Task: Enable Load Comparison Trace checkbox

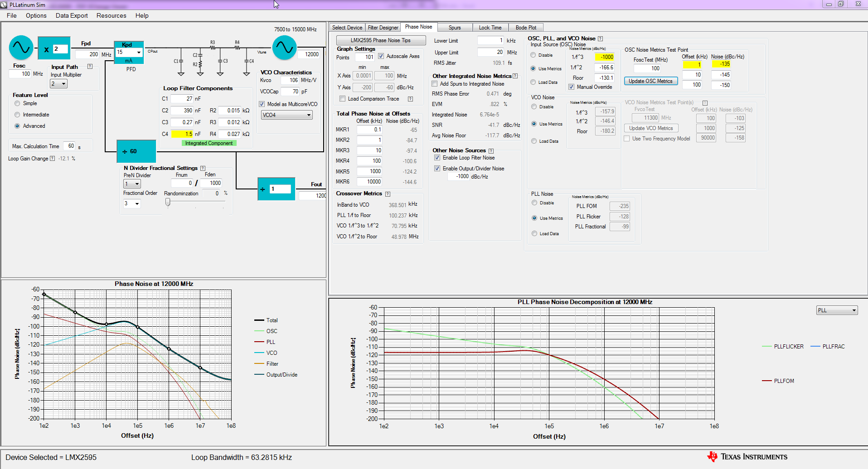Action: [x=343, y=99]
